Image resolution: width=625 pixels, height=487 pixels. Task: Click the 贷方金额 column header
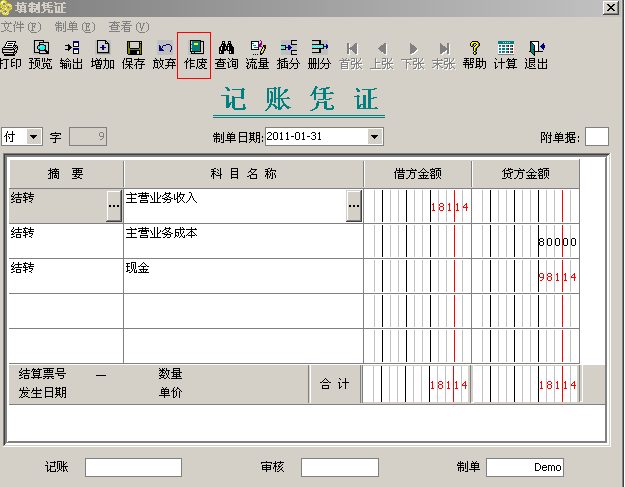tap(526, 174)
